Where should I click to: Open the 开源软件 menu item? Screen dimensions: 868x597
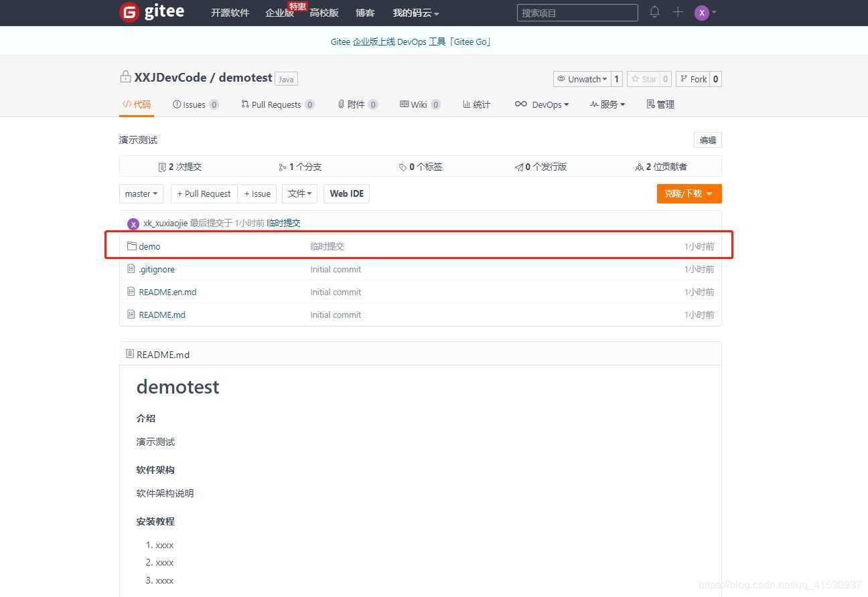[x=230, y=13]
